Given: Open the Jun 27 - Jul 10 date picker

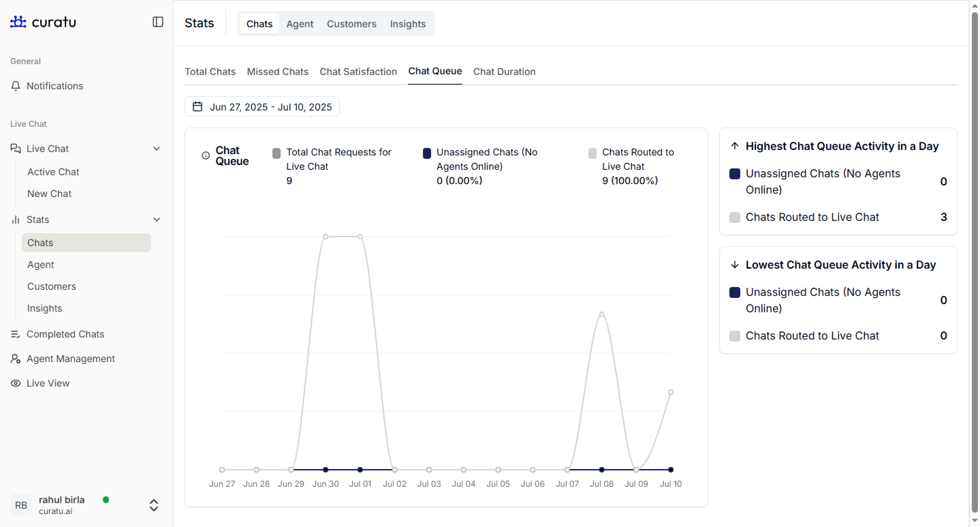Looking at the screenshot, I should click(x=262, y=107).
